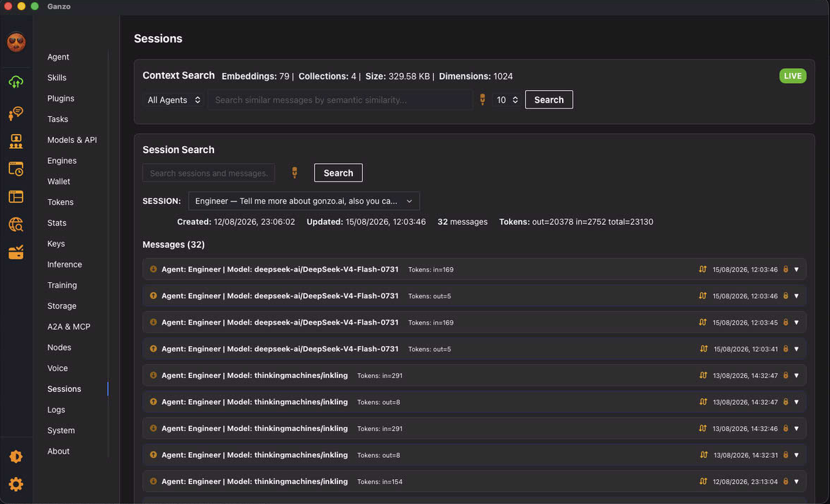830x504 pixels.
Task: Click route icon on 12/08/2026, 23:13:04 row
Action: pos(703,481)
